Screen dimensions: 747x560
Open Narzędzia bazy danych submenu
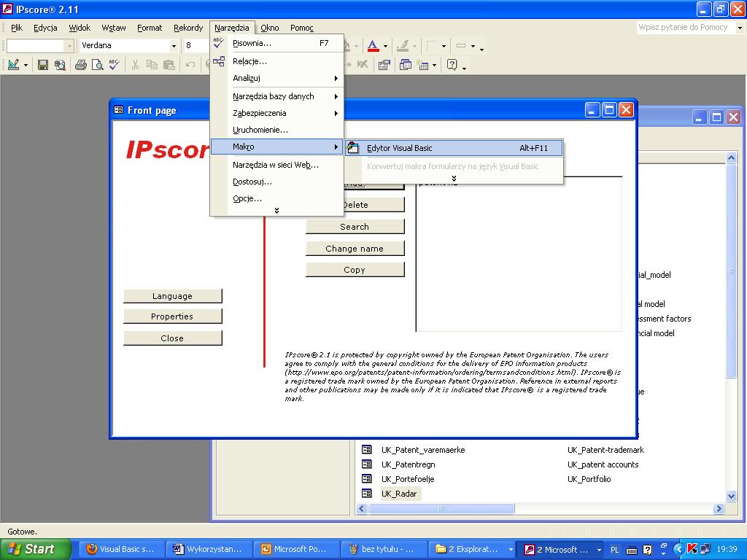[276, 96]
